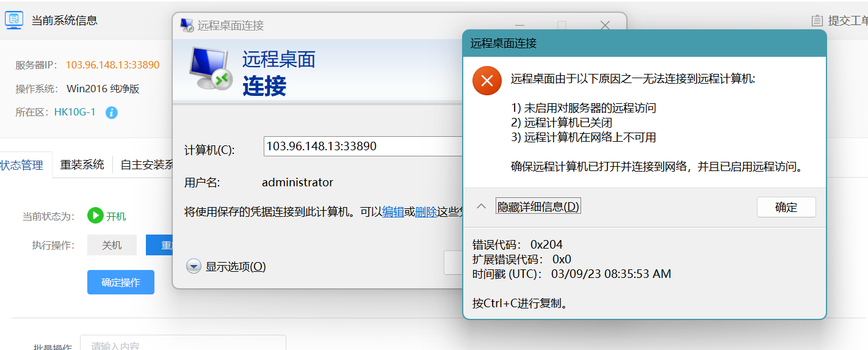Click the small 远程桌面连接 title bar icon

click(x=186, y=25)
